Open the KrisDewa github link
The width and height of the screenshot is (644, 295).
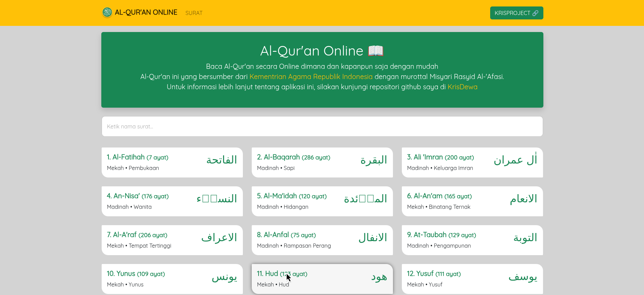pyautogui.click(x=463, y=87)
